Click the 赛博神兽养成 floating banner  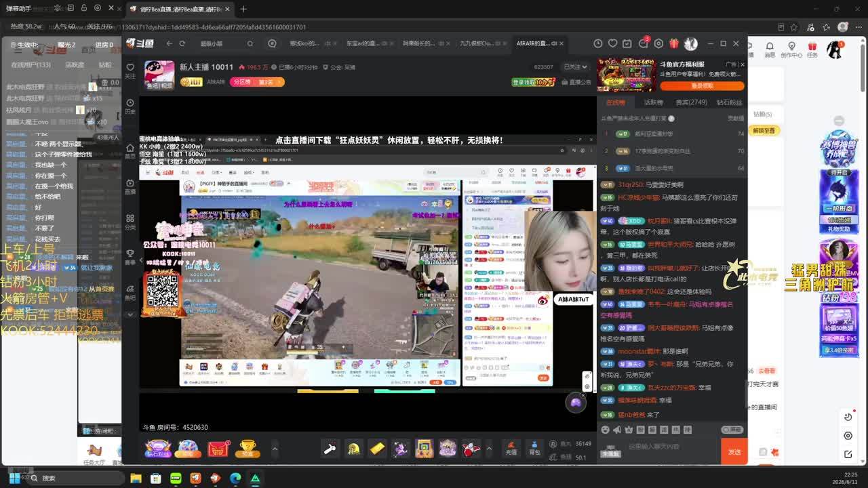click(x=839, y=149)
